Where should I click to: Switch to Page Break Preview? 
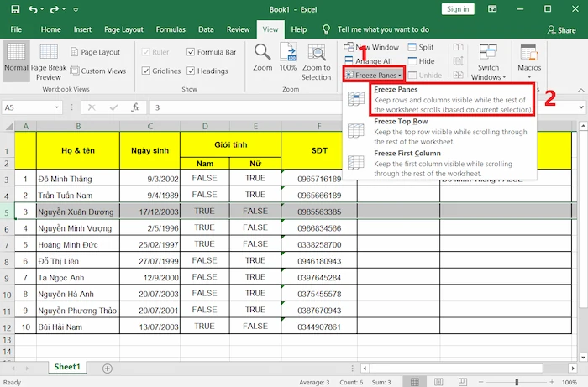[49, 62]
